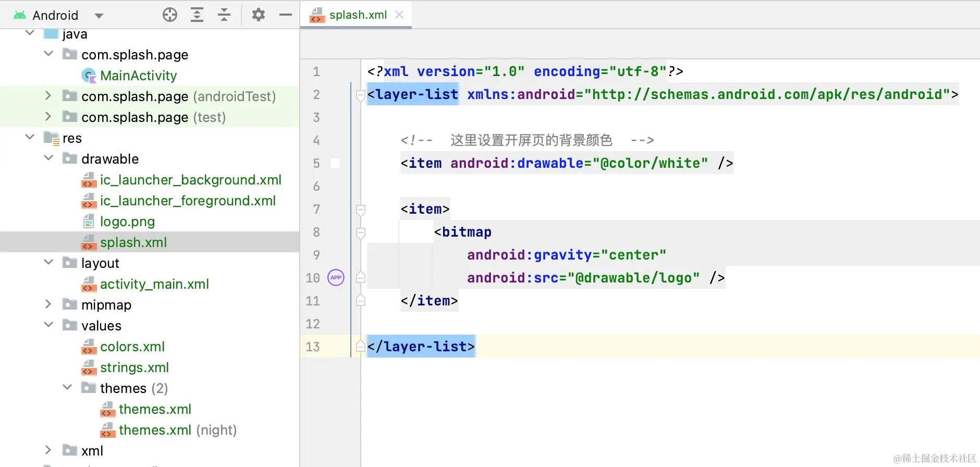Click line number 13 in the gutter
The width and height of the screenshot is (980, 467).
pos(313,347)
